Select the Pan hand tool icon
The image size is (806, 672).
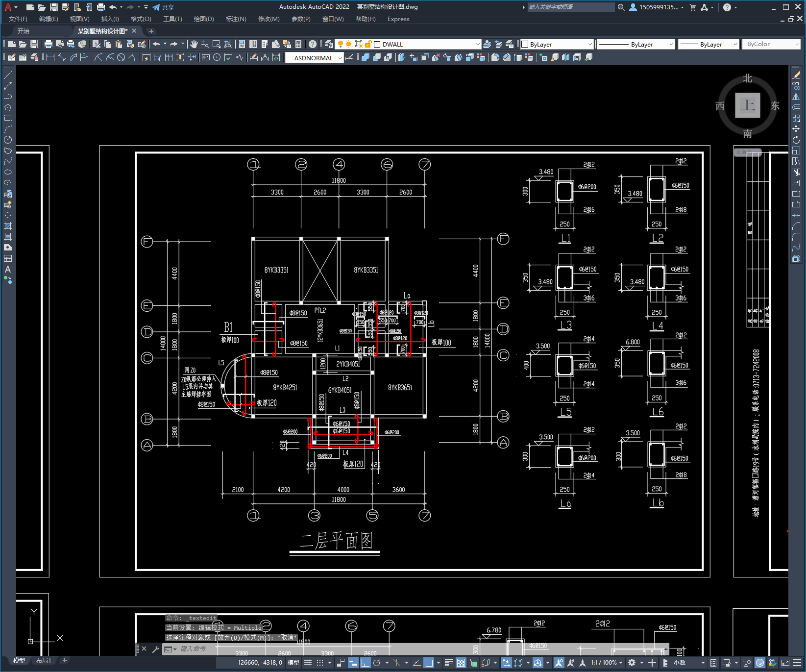pos(194,44)
